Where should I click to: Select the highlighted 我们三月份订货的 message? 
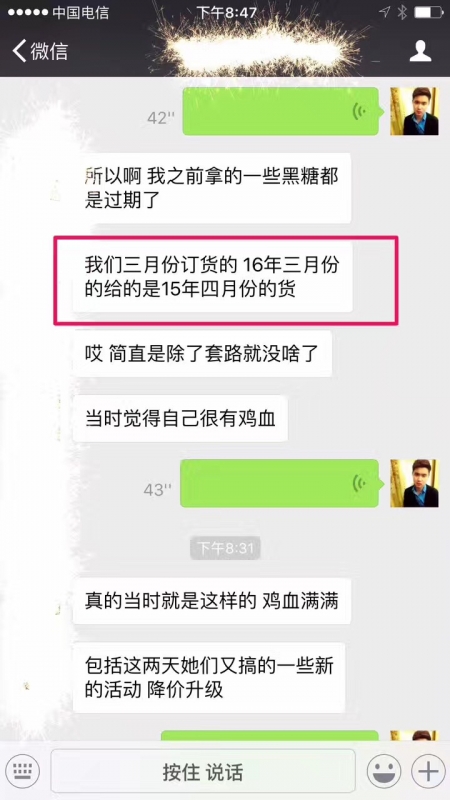[212, 277]
